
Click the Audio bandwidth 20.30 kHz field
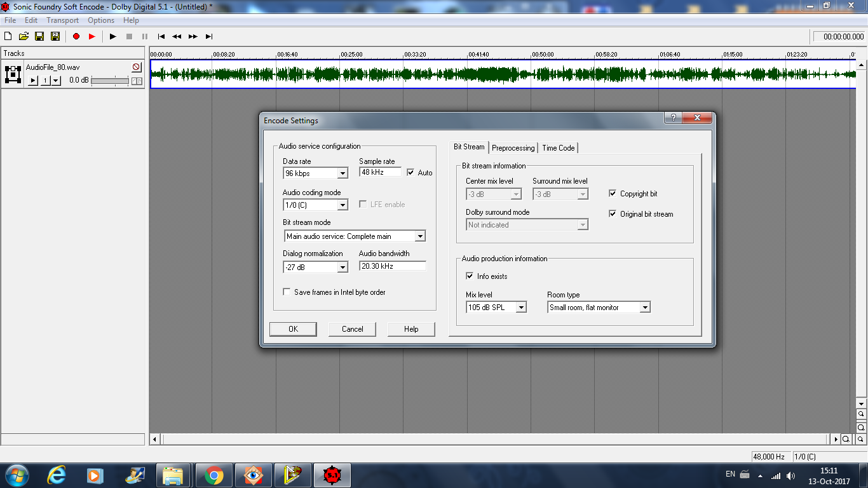coord(392,266)
